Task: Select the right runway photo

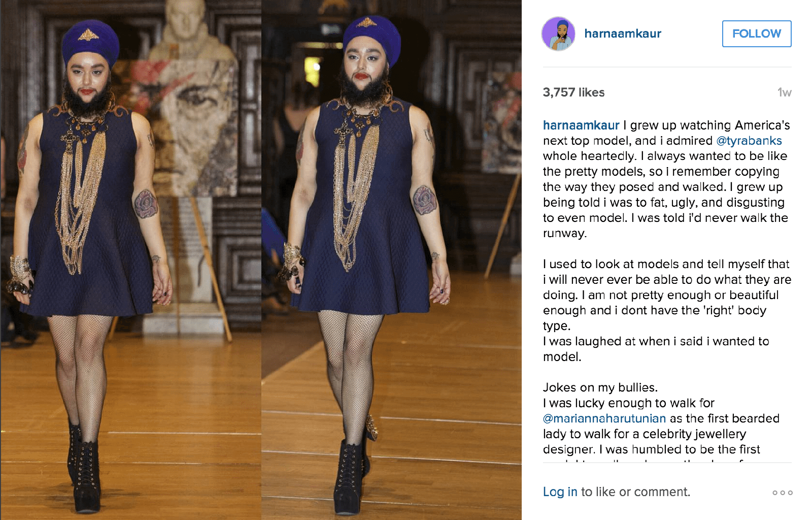Action: [391, 260]
